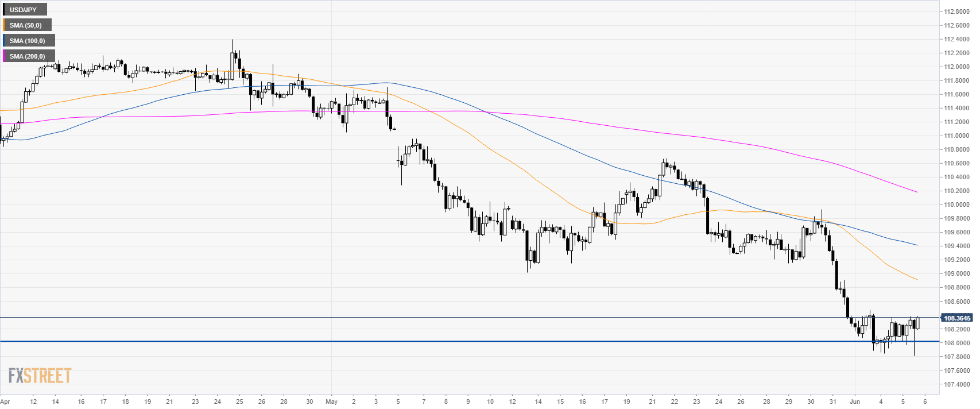
Task: Click the Jun label on the date axis
Action: [855, 402]
